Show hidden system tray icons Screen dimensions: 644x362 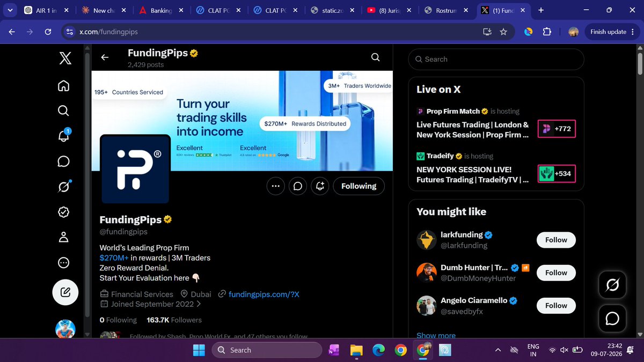point(498,350)
